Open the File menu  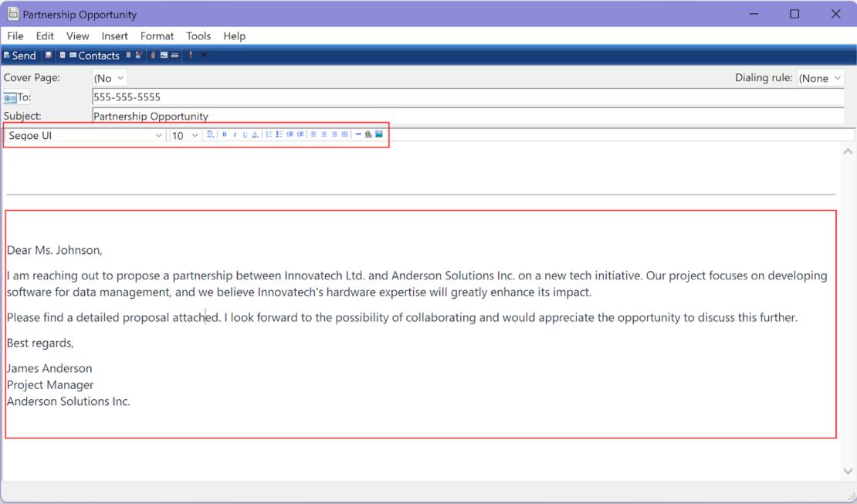[x=15, y=36]
